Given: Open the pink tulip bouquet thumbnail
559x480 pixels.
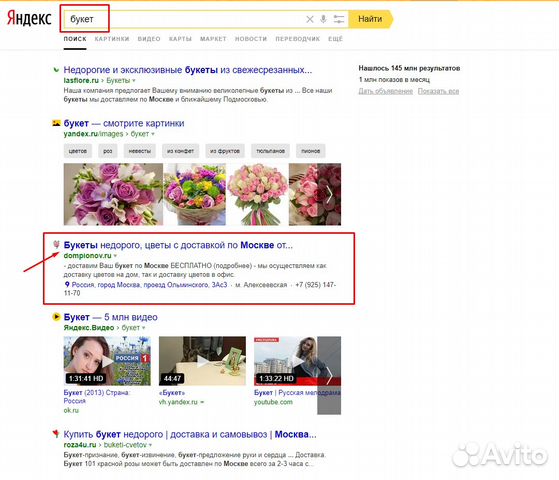Looking at the screenshot, I should point(257,194).
